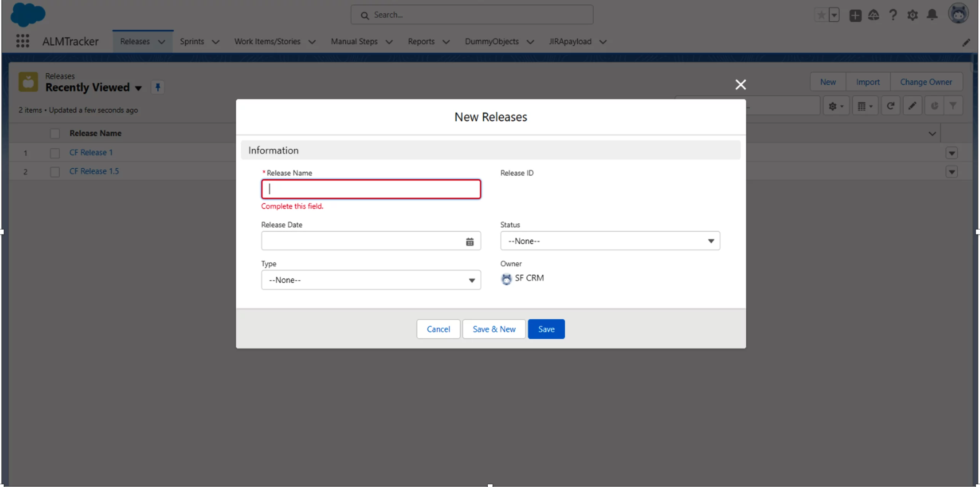The image size is (980, 487).
Task: Open the Trailhead guidance icon
Action: 874,15
